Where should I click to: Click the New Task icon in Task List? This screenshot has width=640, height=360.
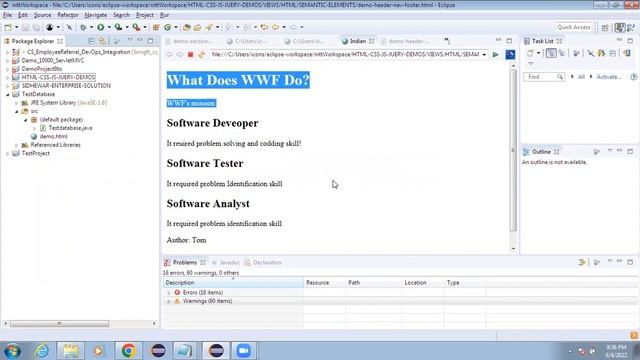pos(530,53)
